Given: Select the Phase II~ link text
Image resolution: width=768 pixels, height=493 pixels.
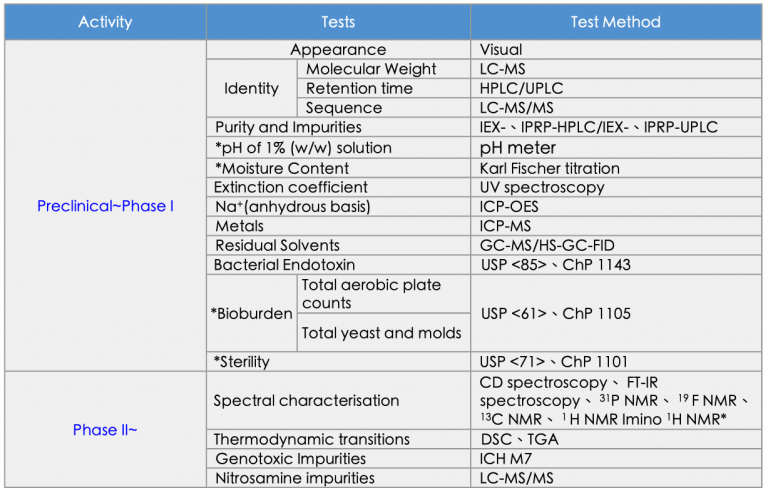Looking at the screenshot, I should [105, 430].
